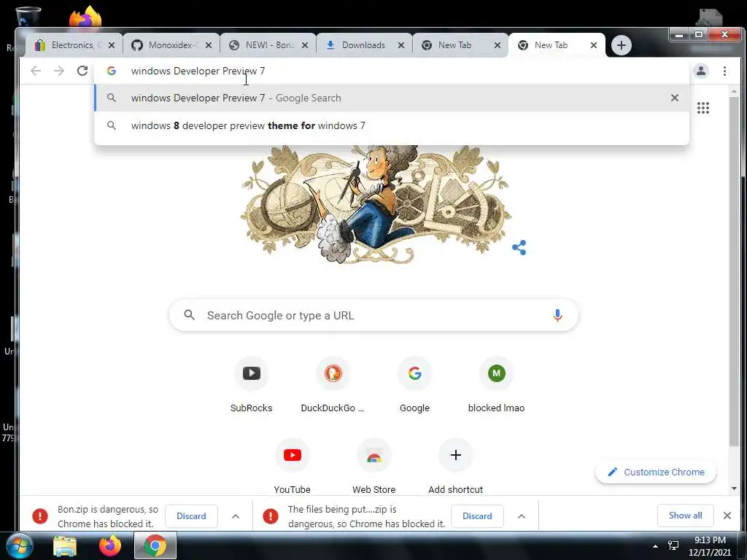Open the Recycle Bin on the desktop
This screenshot has width=747, height=560.
coord(28,16)
